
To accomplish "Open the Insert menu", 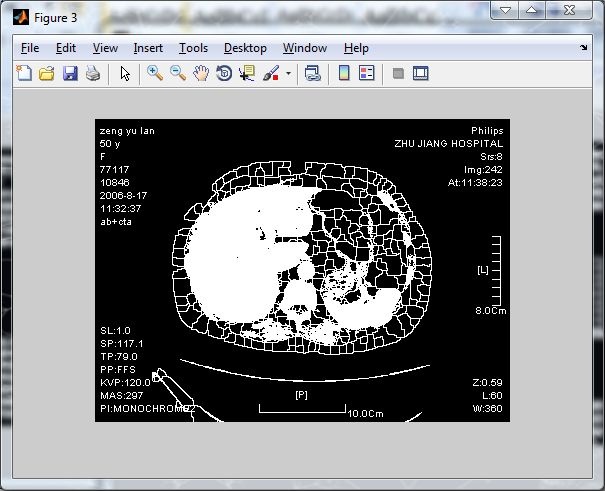I will (148, 48).
